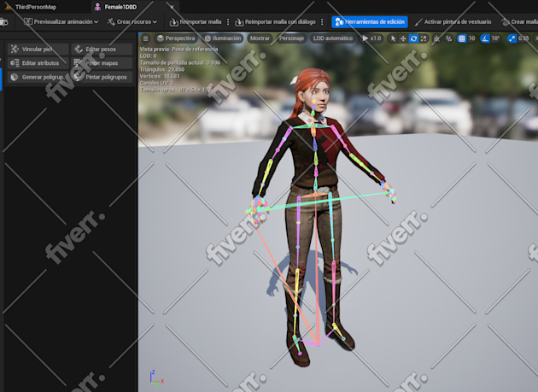This screenshot has height=392, width=538.
Task: Activate the translate gizmo icon
Action: click(403, 38)
